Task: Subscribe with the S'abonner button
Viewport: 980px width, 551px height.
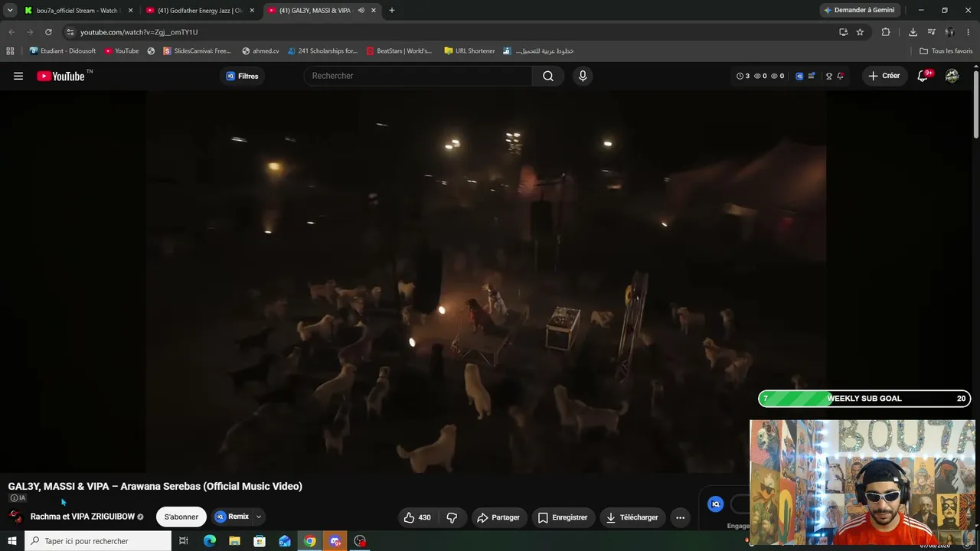Action: [x=181, y=517]
